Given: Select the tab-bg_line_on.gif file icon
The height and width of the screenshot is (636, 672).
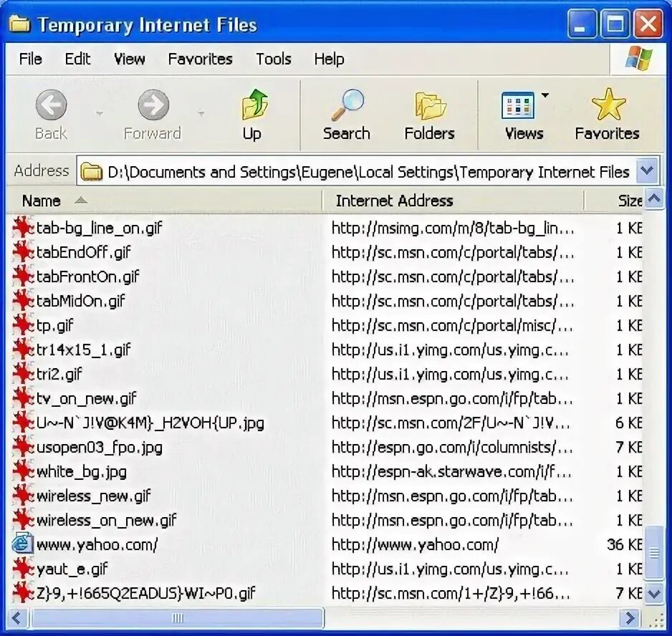Looking at the screenshot, I should [23, 228].
